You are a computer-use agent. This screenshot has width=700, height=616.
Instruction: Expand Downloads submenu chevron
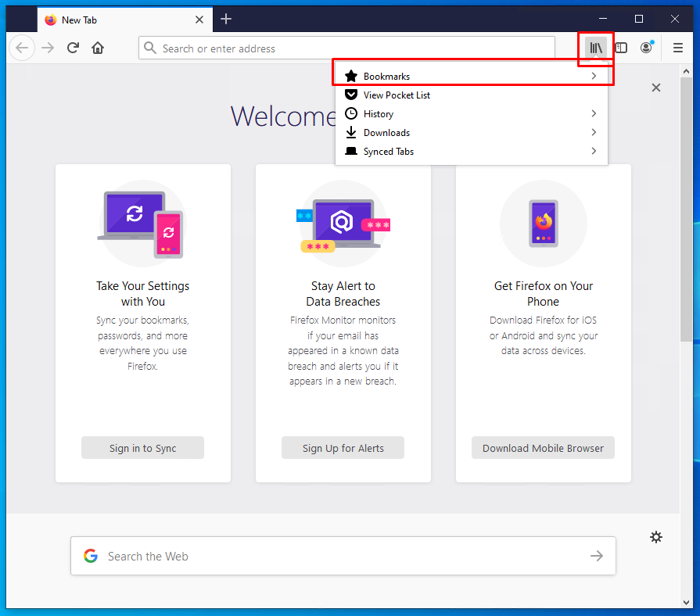(x=594, y=132)
